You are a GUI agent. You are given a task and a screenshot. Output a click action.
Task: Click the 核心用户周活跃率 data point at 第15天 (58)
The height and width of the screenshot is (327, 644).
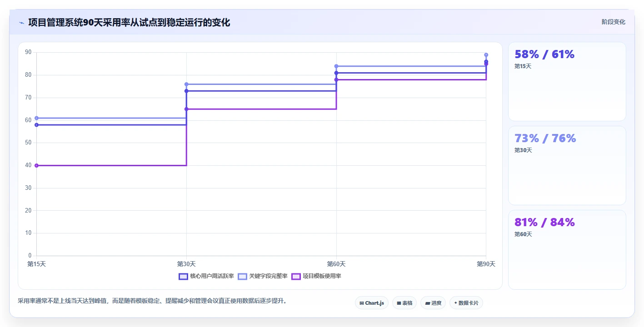pyautogui.click(x=36, y=125)
